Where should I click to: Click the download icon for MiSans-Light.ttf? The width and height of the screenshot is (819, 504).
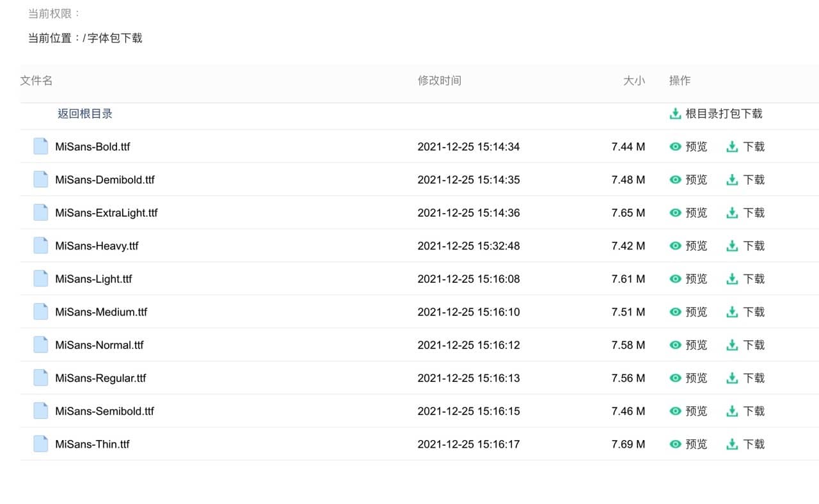[733, 279]
